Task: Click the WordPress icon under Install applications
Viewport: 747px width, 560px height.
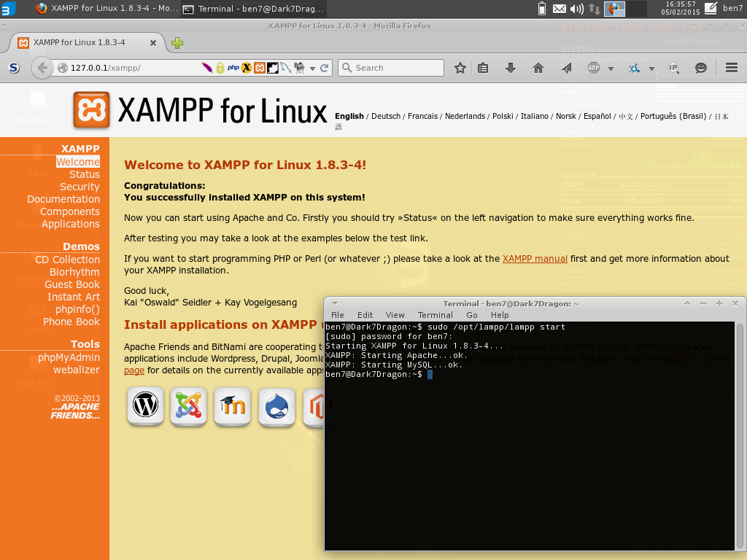Action: (x=145, y=406)
